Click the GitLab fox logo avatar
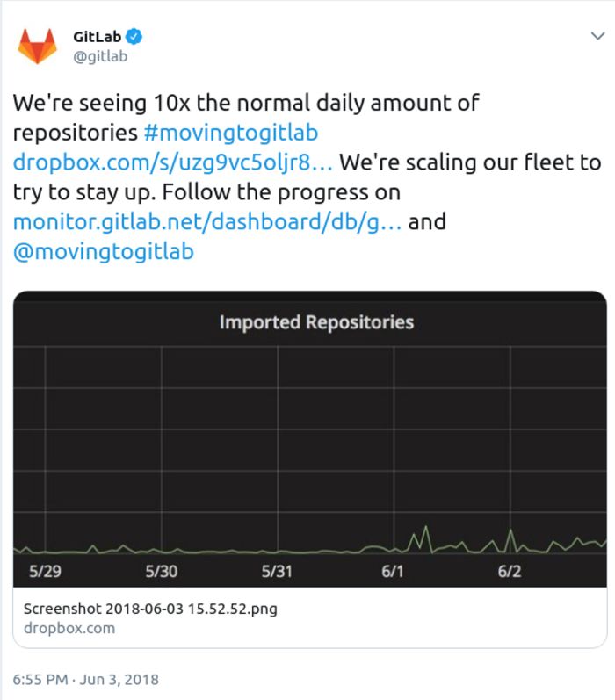Image resolution: width=615 pixels, height=700 pixels. 38,46
